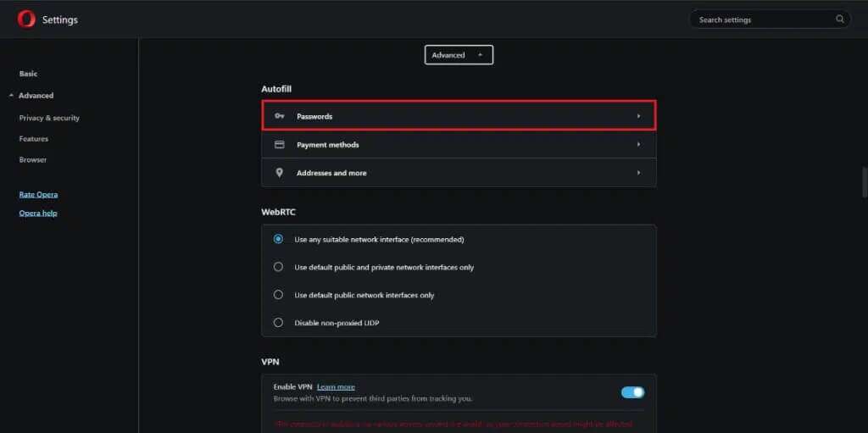
Task: Click the VPN section heading
Action: pyautogui.click(x=270, y=362)
